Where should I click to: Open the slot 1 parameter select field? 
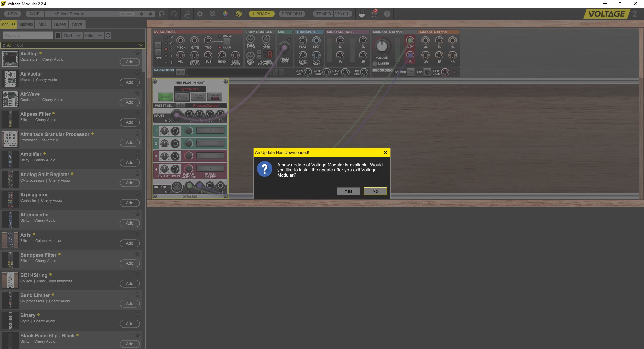point(210,131)
